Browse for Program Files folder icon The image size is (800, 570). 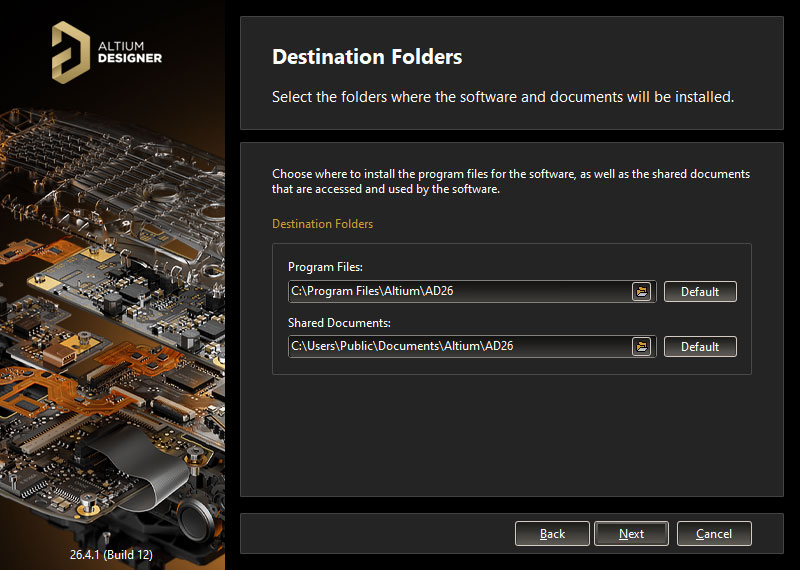642,291
